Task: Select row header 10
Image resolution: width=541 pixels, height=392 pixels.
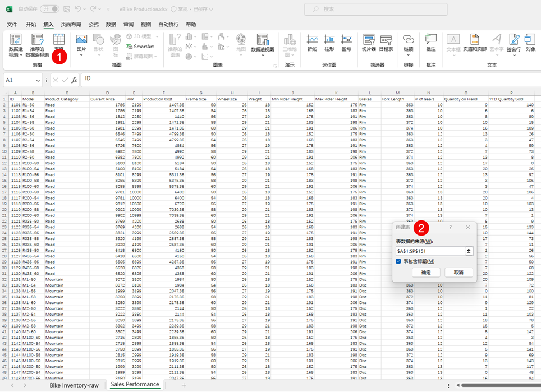Action: point(4,151)
